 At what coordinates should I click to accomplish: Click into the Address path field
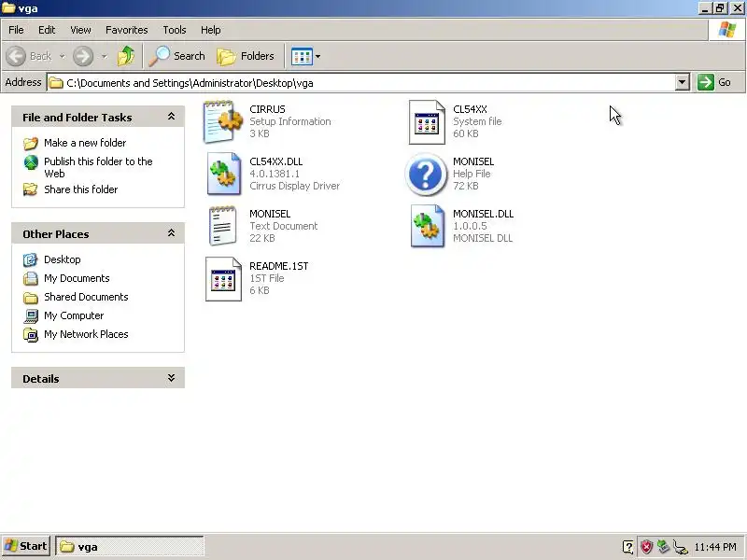(360, 83)
